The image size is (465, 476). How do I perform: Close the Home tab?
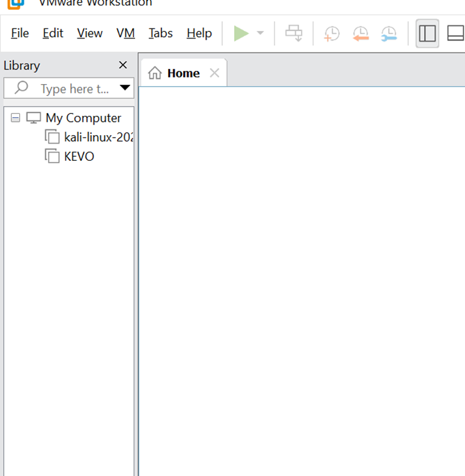coord(214,73)
